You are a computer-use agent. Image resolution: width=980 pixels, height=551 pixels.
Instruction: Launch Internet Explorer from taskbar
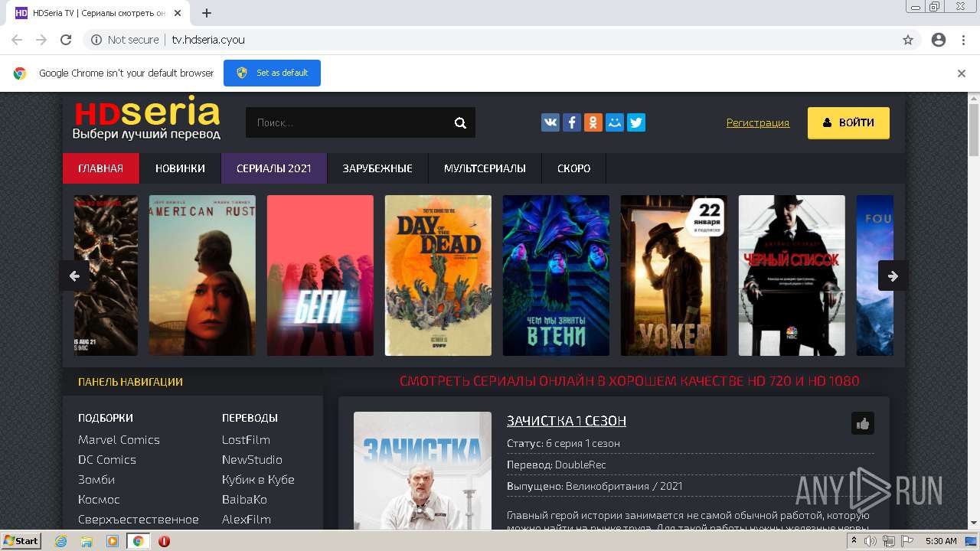click(x=61, y=541)
